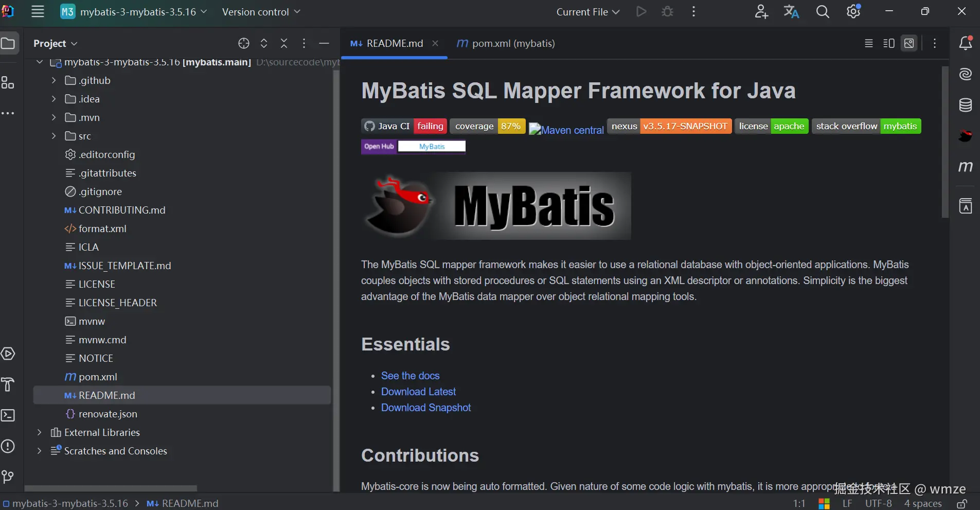Image resolution: width=980 pixels, height=510 pixels.
Task: Open the Problems tool window
Action: (8, 446)
